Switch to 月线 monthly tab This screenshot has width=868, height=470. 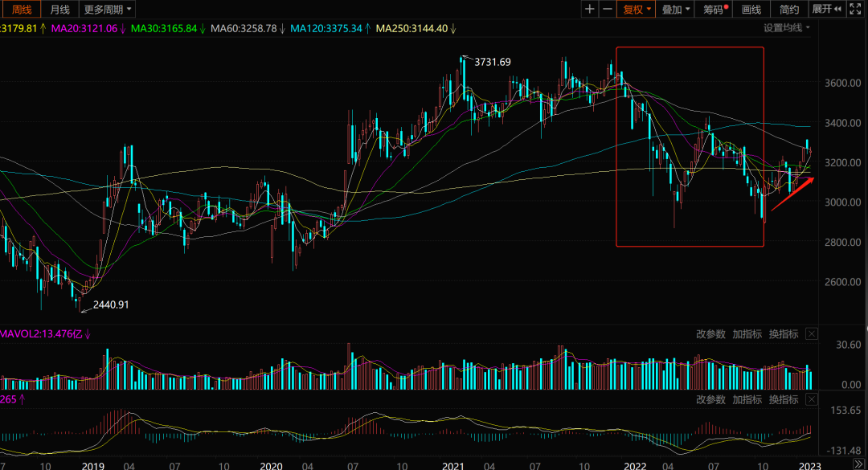59,9
